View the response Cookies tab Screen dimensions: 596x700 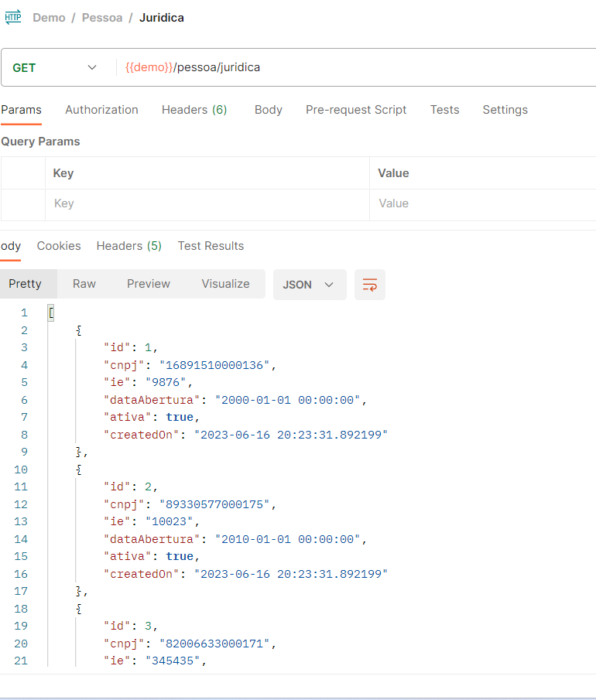coord(58,246)
